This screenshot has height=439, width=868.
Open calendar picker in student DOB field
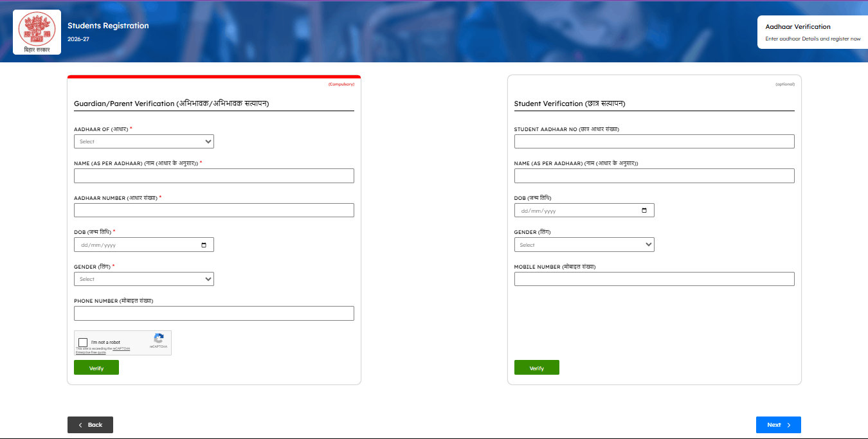point(644,210)
